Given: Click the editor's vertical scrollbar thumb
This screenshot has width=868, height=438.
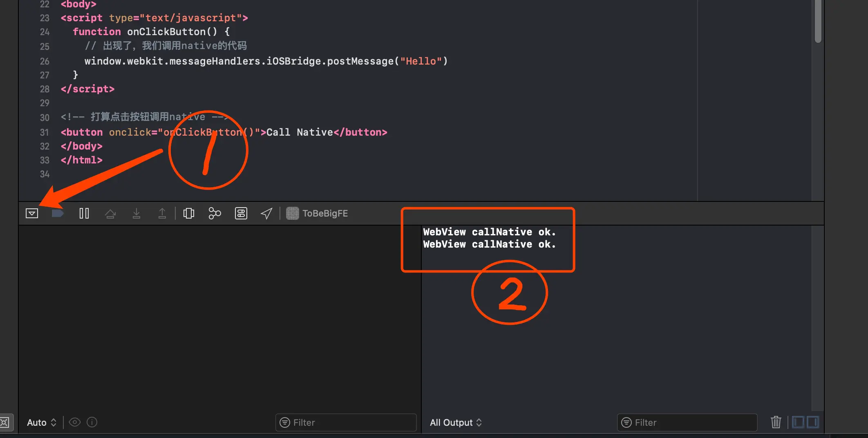Looking at the screenshot, I should (818, 21).
